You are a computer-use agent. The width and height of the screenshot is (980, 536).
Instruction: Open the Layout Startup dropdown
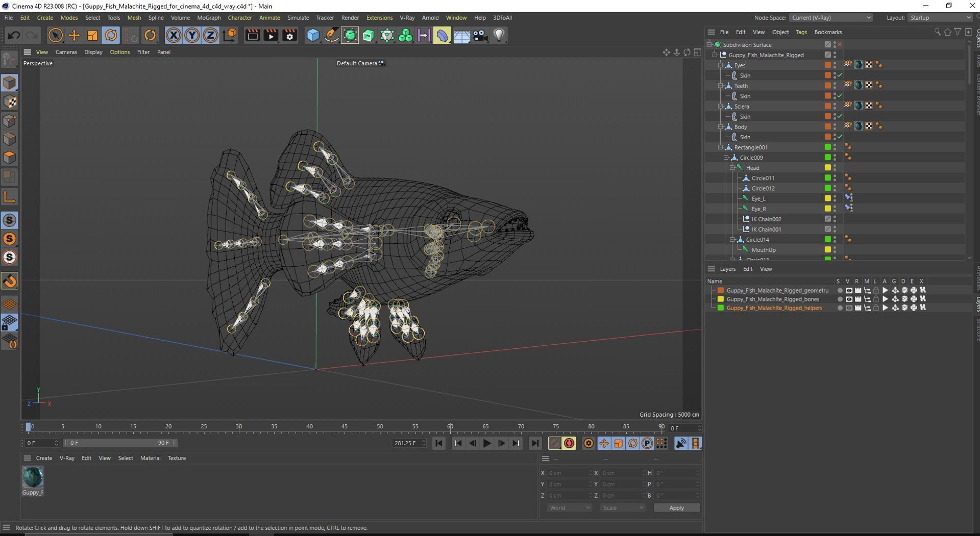coord(940,18)
